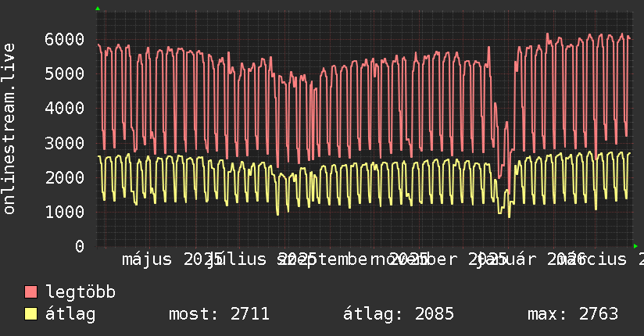Screen dimensions: 644x336
Task: Click the red legtöbb legend swatch
Action: 30,292
